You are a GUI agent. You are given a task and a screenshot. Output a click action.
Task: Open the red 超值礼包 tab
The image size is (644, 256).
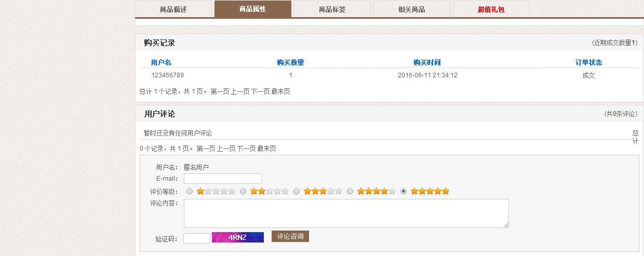[x=491, y=9]
